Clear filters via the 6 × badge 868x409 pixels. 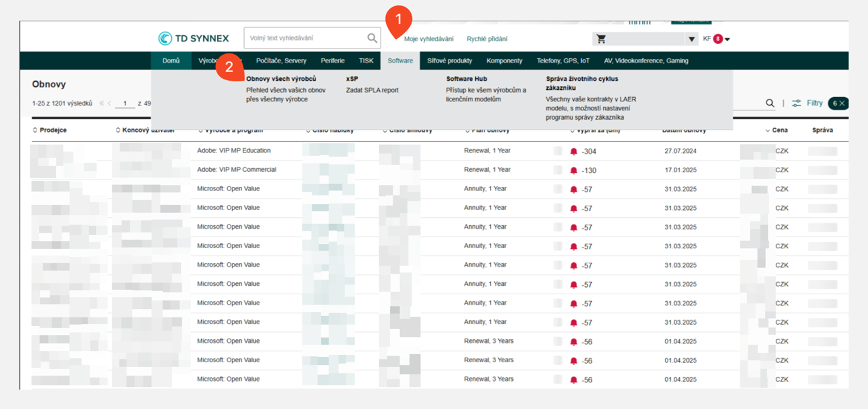pos(838,103)
